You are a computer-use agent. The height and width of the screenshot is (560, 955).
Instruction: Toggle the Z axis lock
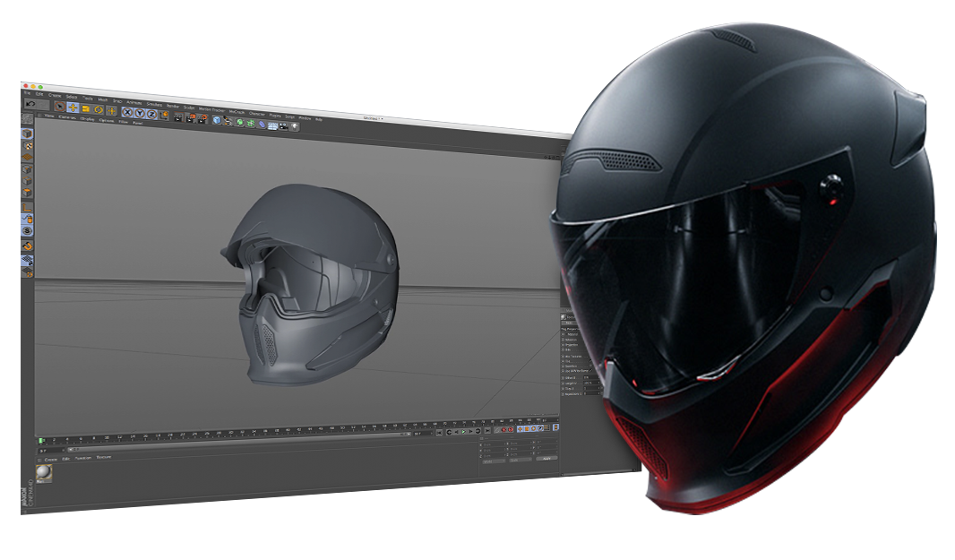click(x=151, y=115)
